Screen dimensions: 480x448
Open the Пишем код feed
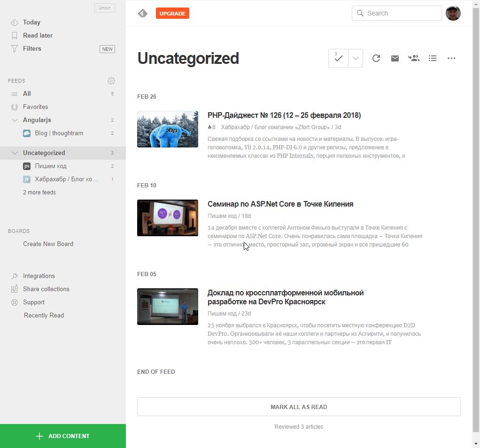pos(51,166)
